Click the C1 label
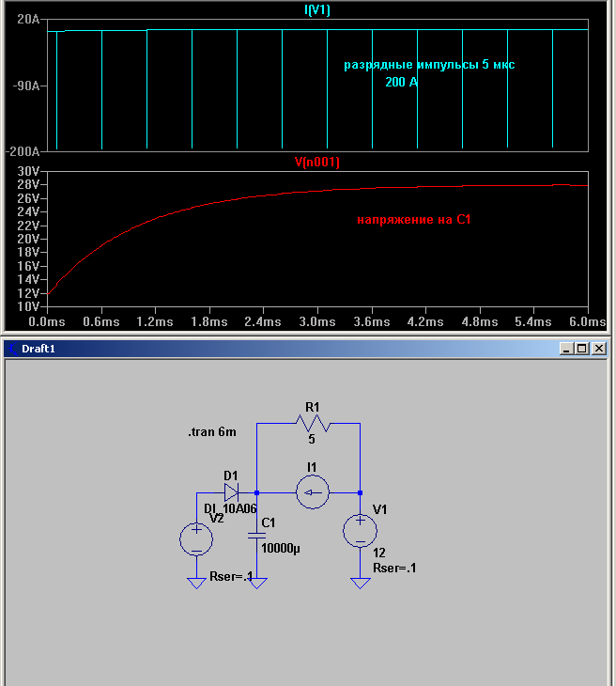This screenshot has height=686, width=616. click(x=268, y=522)
